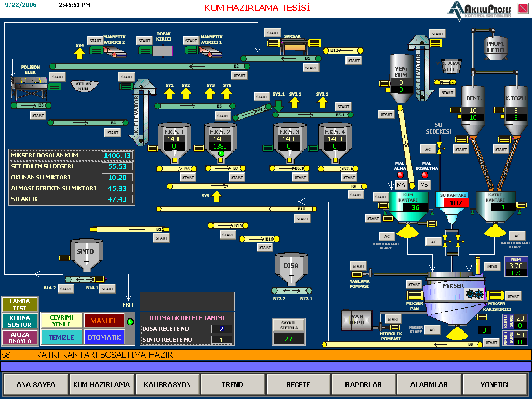Click the Yag Depo tank icon
This screenshot has height=399, width=532.
click(356, 320)
